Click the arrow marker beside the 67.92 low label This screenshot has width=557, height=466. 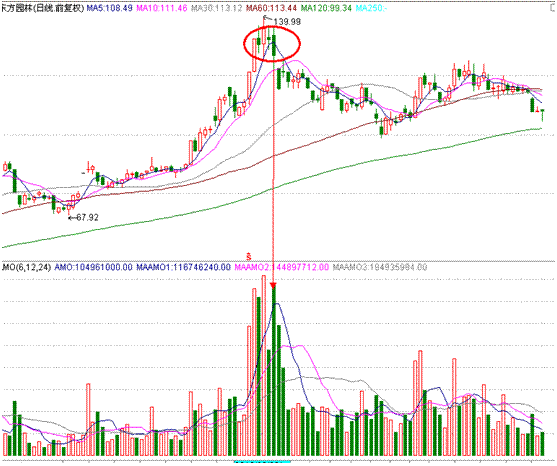point(71,217)
